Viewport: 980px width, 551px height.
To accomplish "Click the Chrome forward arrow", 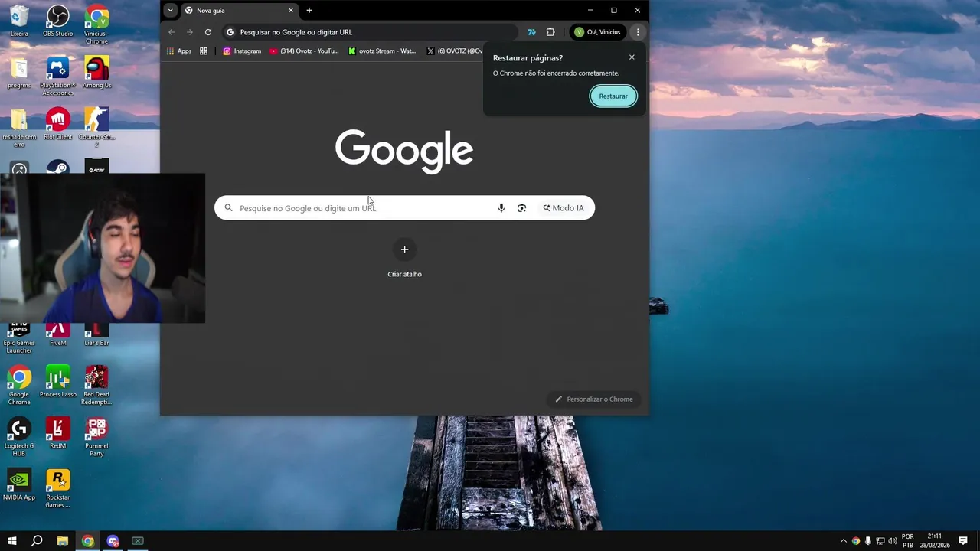I will (190, 32).
